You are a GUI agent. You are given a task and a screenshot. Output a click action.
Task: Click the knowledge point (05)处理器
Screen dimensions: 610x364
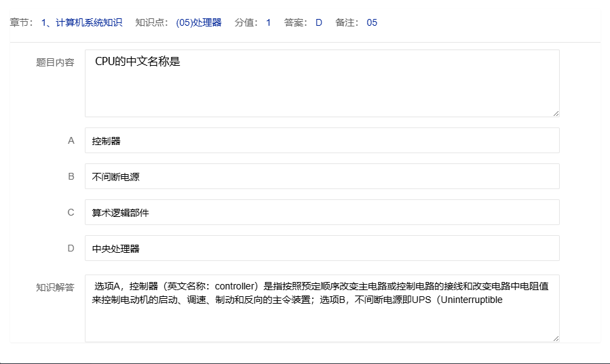198,22
